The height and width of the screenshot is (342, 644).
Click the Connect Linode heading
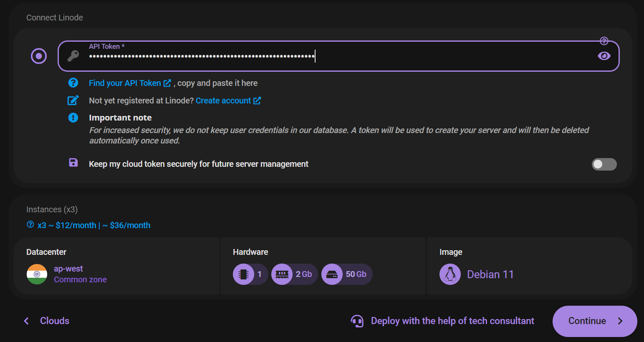click(x=55, y=18)
